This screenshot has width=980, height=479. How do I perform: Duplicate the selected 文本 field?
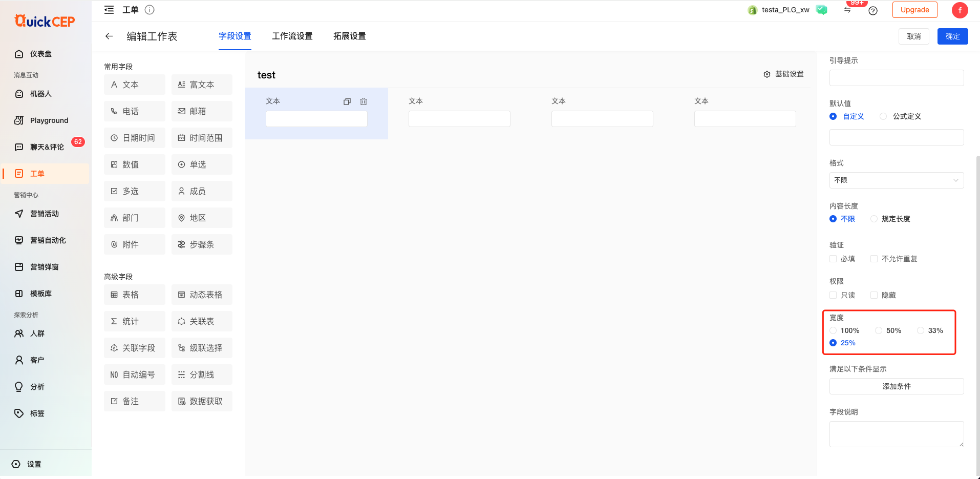[x=347, y=101]
